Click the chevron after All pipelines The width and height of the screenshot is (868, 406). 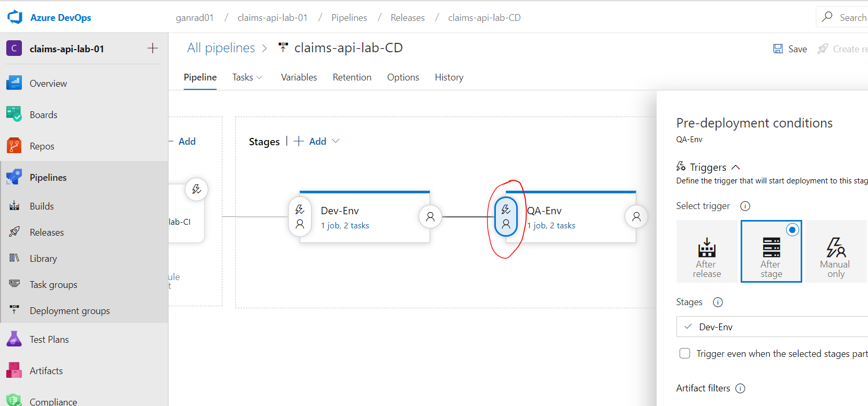tap(264, 48)
